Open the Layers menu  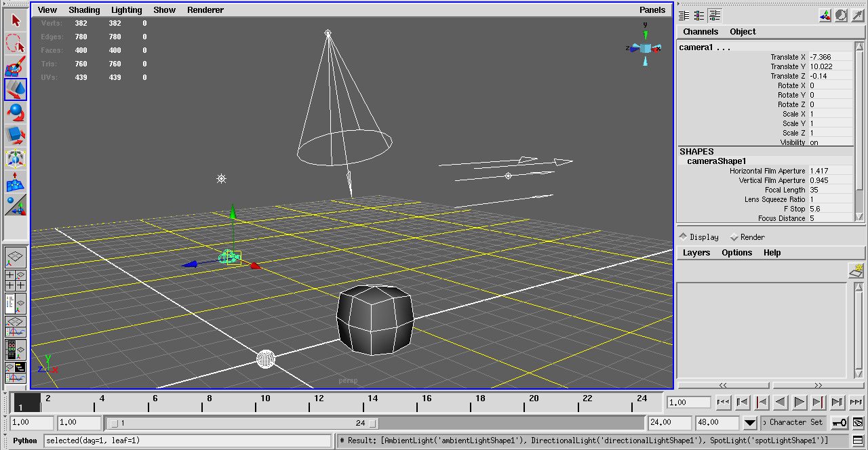point(696,253)
